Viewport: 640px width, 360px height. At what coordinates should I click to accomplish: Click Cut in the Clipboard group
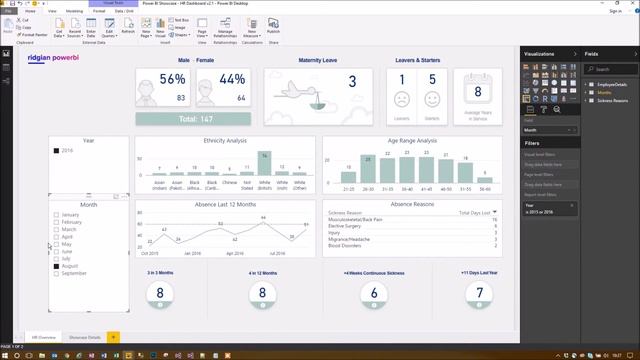click(x=22, y=20)
